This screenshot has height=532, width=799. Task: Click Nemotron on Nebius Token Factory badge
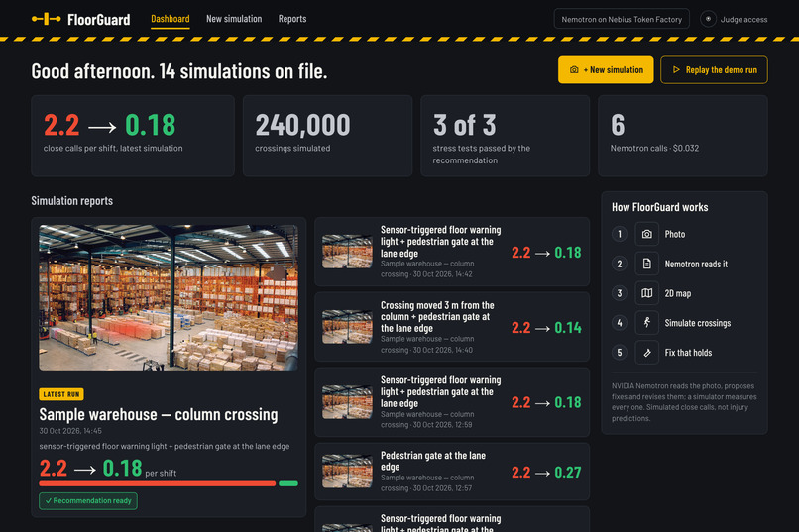click(x=622, y=19)
